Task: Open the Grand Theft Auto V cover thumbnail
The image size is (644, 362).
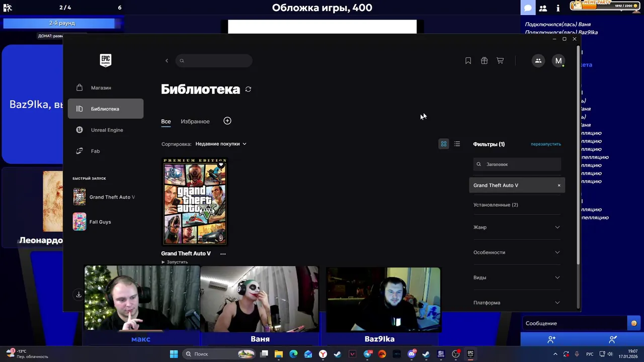Action: pos(195,202)
